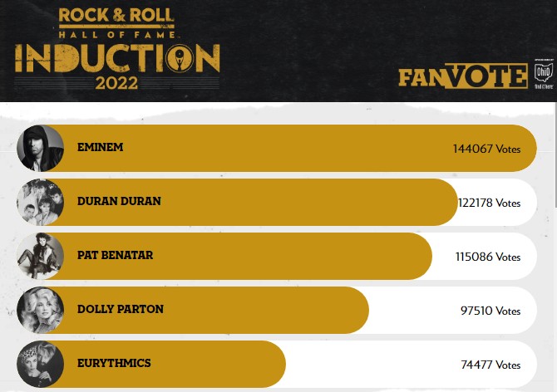Select the Eurythmics photo thumbnail
Image resolution: width=557 pixels, height=392 pixels.
[x=41, y=364]
